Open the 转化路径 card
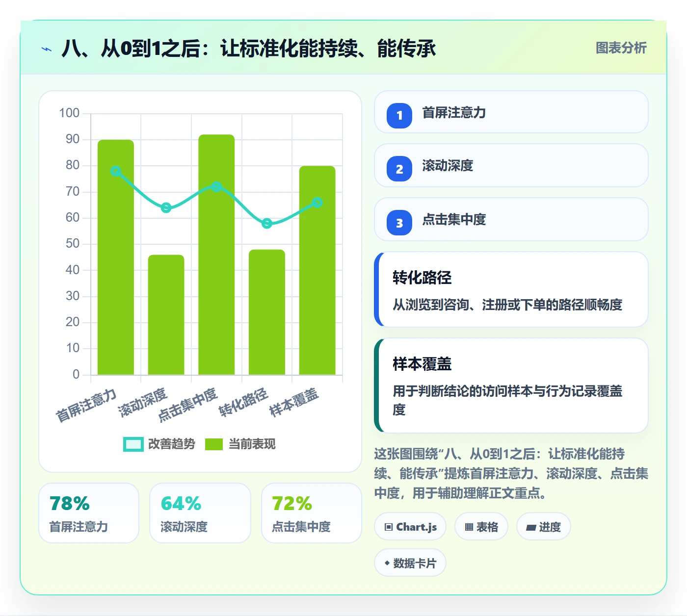The image size is (687, 616). [511, 289]
